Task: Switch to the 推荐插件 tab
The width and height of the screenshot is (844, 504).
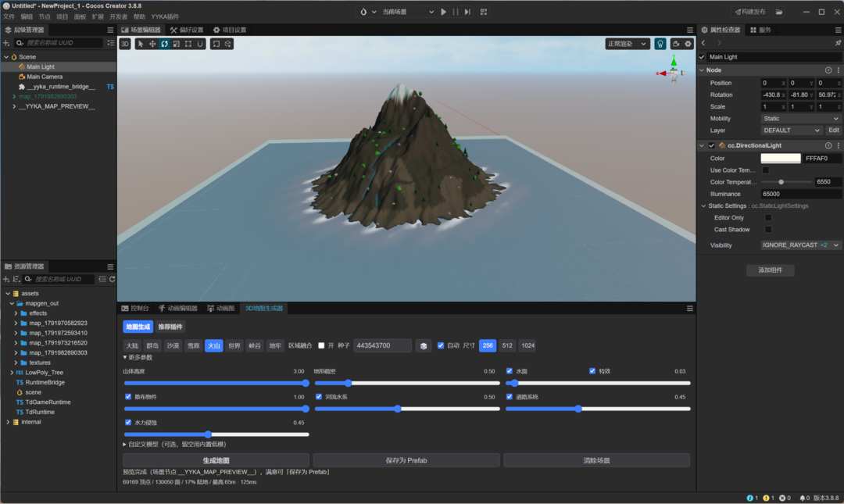Action: tap(170, 327)
